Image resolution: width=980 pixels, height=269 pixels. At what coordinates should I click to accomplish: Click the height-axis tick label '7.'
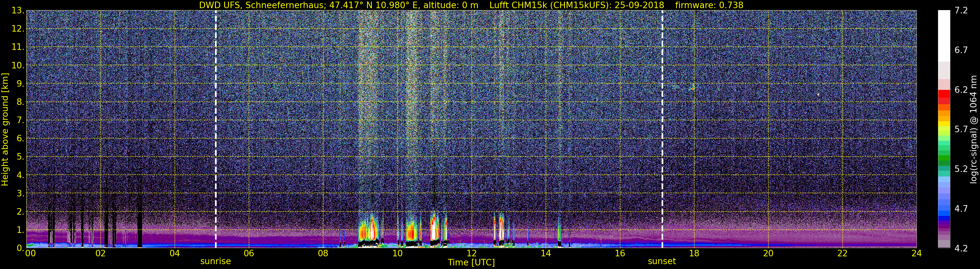click(x=20, y=120)
